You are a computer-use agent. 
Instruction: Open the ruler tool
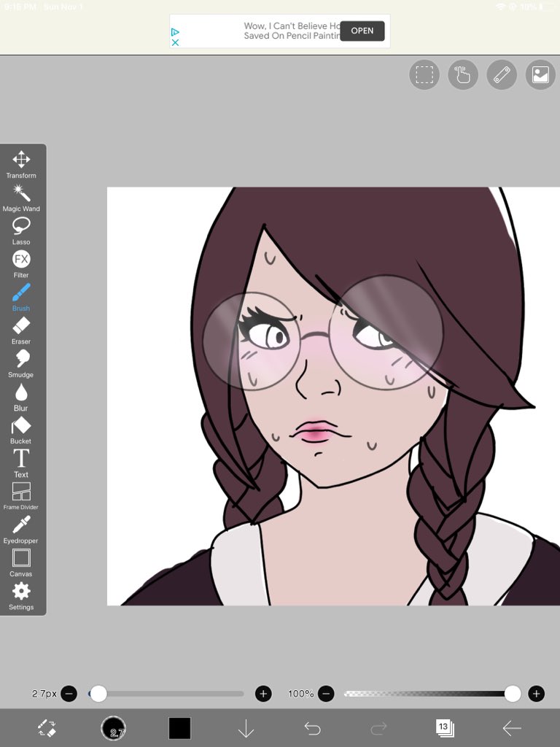[502, 75]
